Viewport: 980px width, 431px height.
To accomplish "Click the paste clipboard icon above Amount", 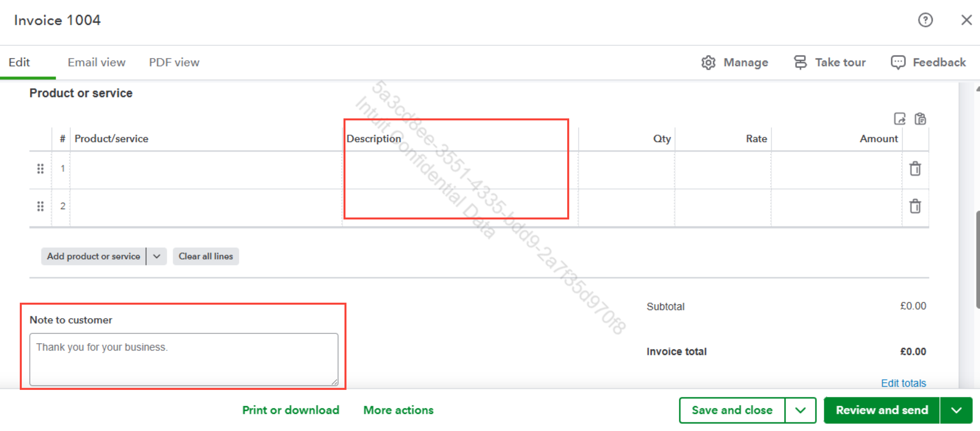I will pos(920,119).
